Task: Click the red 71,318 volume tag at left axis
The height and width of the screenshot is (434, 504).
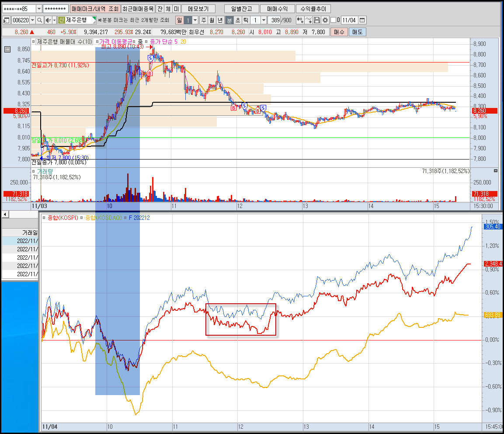Action: click(17, 194)
